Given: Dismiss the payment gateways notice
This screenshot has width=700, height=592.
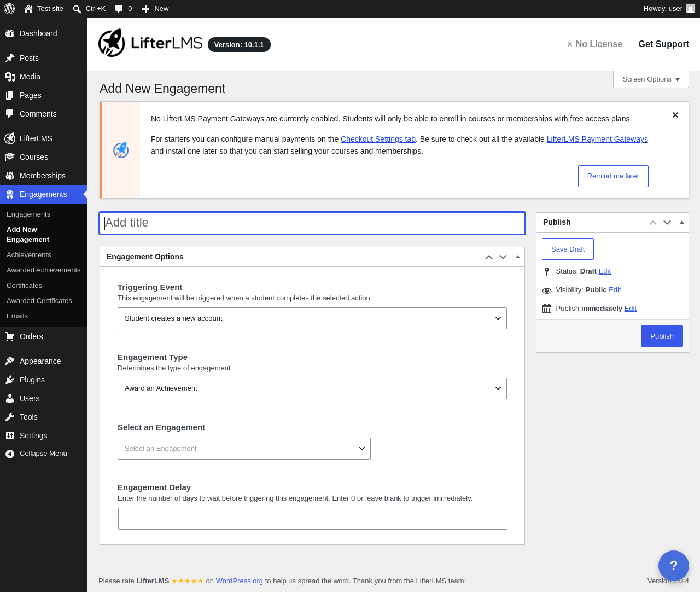Looking at the screenshot, I should [x=675, y=115].
